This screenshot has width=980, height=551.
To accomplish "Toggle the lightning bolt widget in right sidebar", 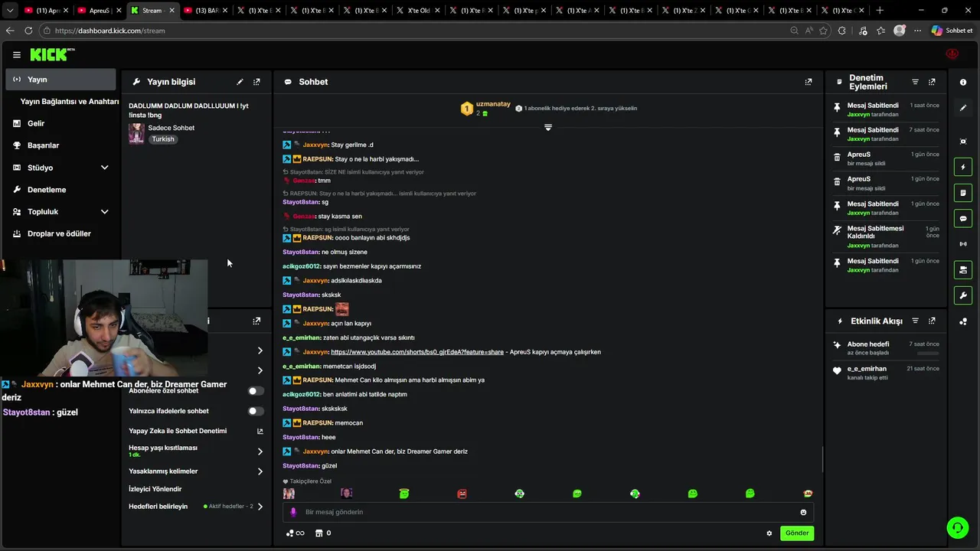I will click(x=963, y=167).
